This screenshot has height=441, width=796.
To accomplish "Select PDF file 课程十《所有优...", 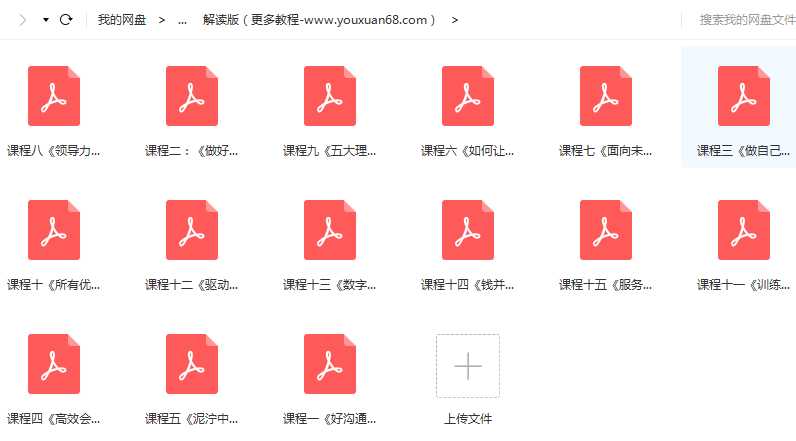I will click(54, 231).
